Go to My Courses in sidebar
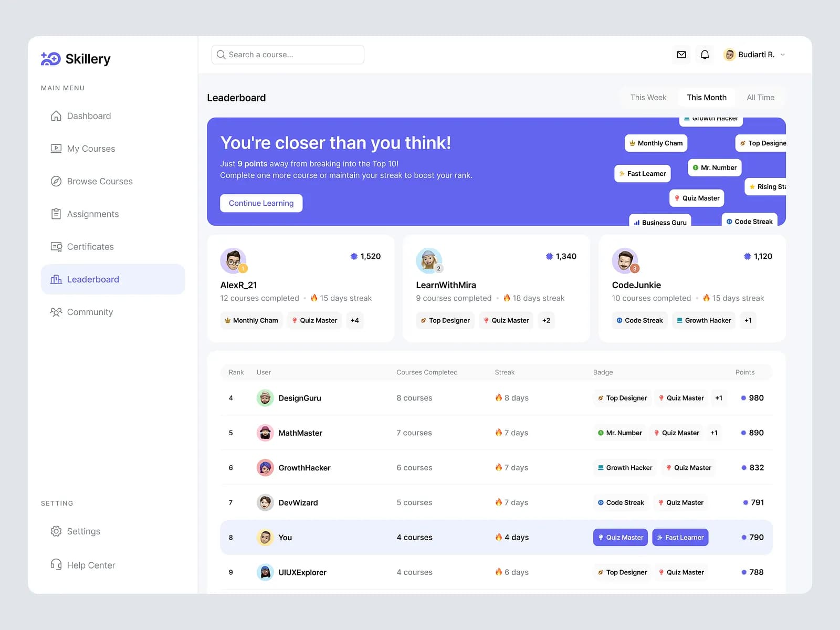 (x=91, y=149)
